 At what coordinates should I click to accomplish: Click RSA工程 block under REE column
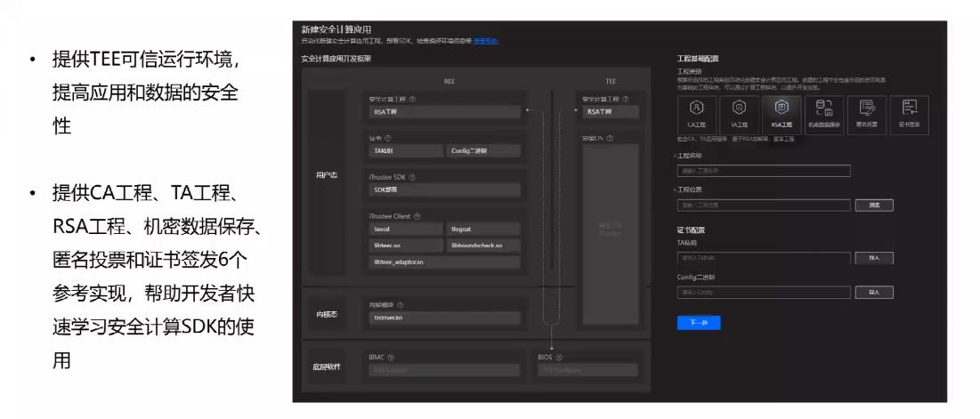point(444,112)
